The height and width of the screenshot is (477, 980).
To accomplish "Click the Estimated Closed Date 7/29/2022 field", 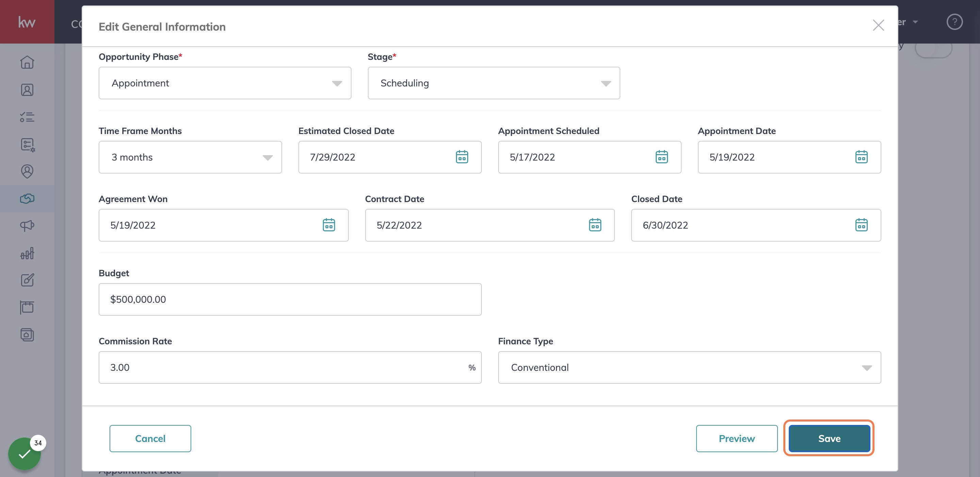I will coord(390,157).
